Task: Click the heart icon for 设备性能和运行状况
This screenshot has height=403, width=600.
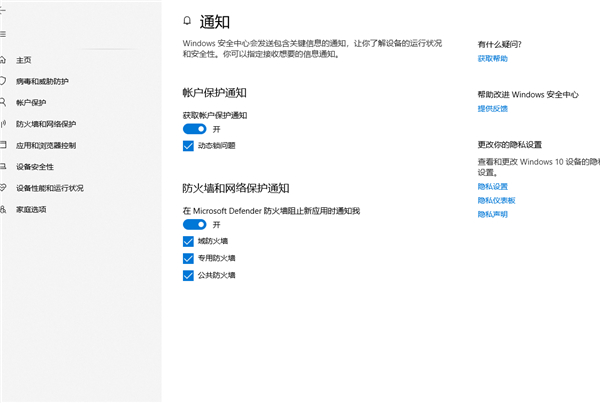Action: coord(3,188)
